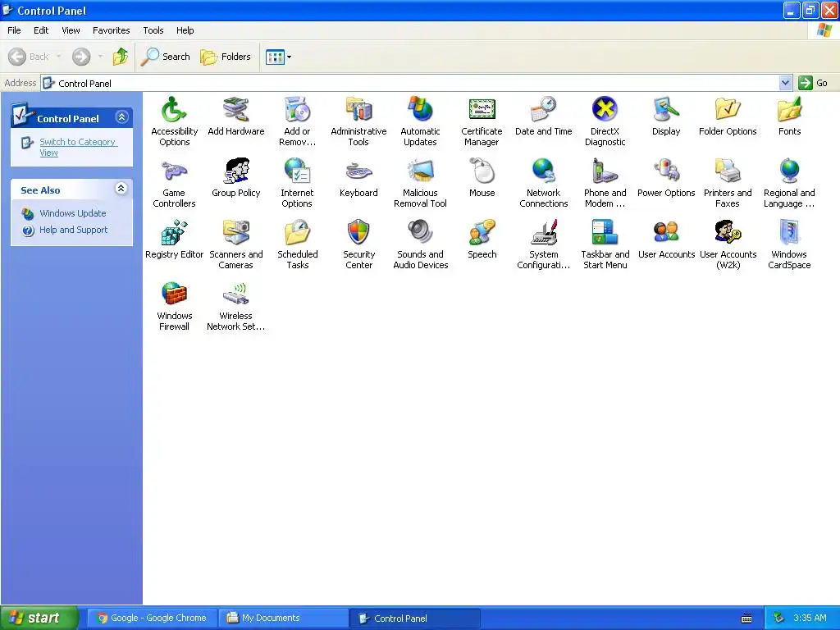Open Accessibility Options applet
The image size is (840, 630).
click(174, 111)
